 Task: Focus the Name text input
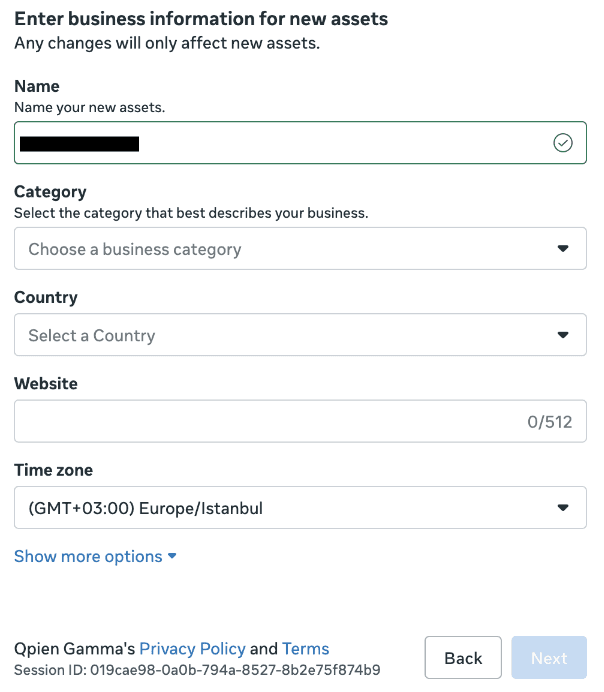point(300,143)
